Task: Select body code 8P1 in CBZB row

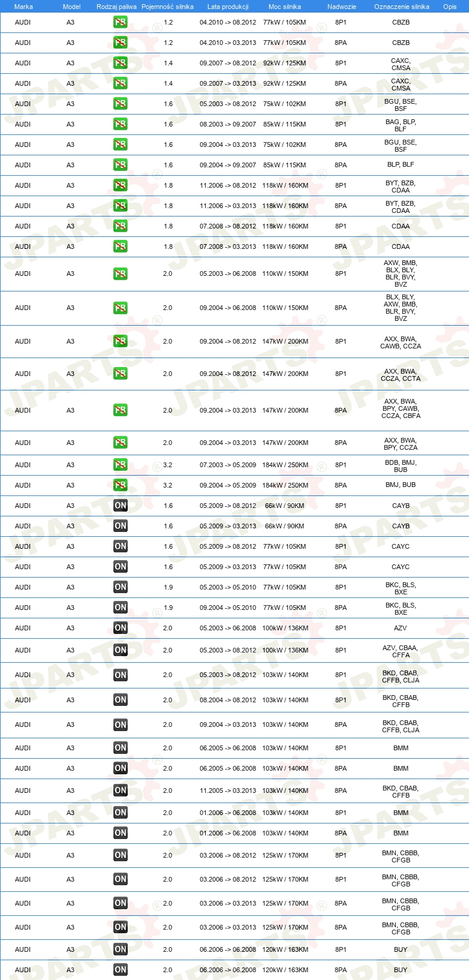Action: (341, 22)
